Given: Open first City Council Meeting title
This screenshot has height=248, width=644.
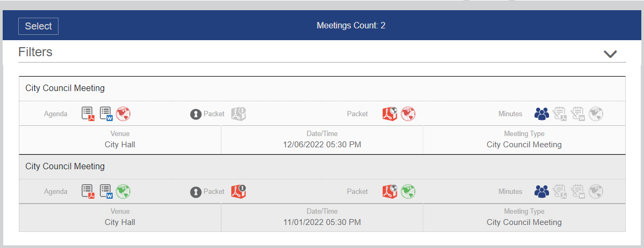Looking at the screenshot, I should tap(65, 88).
